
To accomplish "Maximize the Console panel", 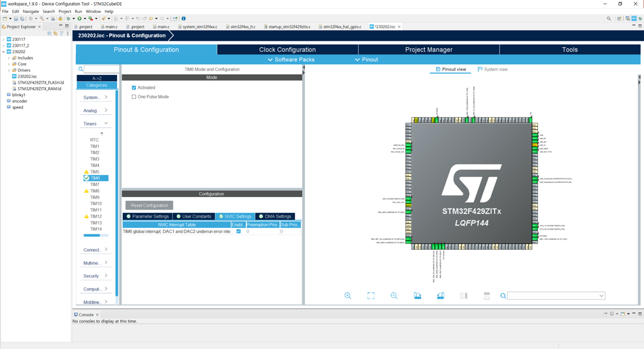I will [640, 314].
